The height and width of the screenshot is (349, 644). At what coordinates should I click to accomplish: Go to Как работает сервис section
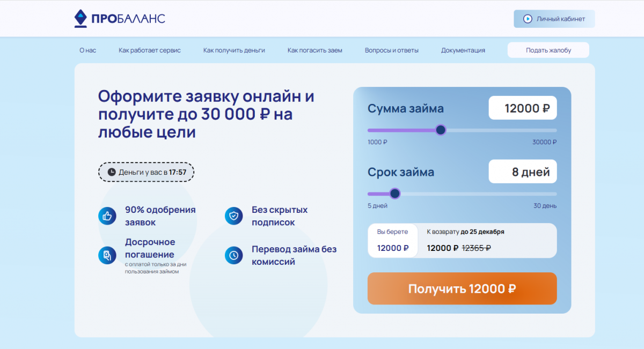150,50
